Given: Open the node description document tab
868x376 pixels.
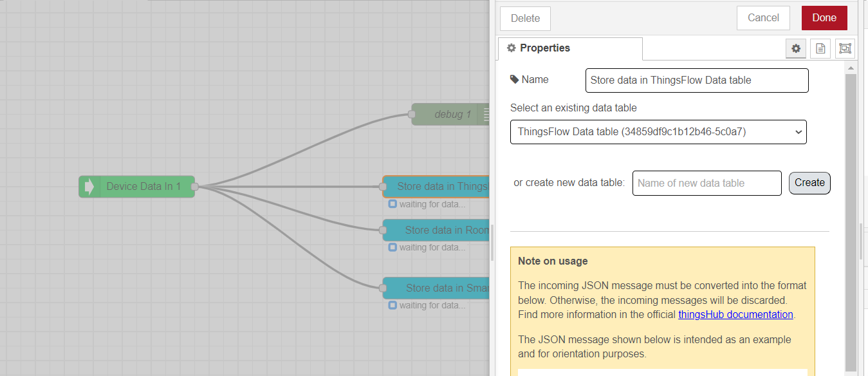Looking at the screenshot, I should [820, 48].
